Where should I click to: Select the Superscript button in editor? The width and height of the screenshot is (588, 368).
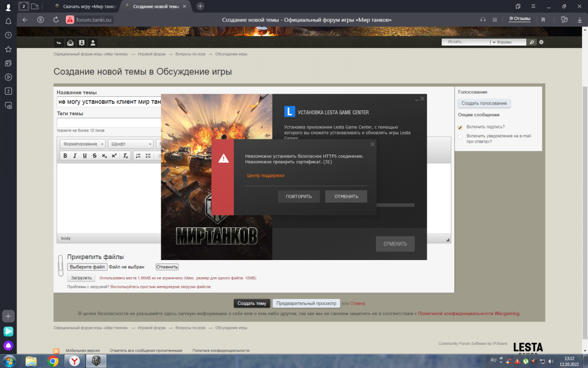[x=114, y=156]
